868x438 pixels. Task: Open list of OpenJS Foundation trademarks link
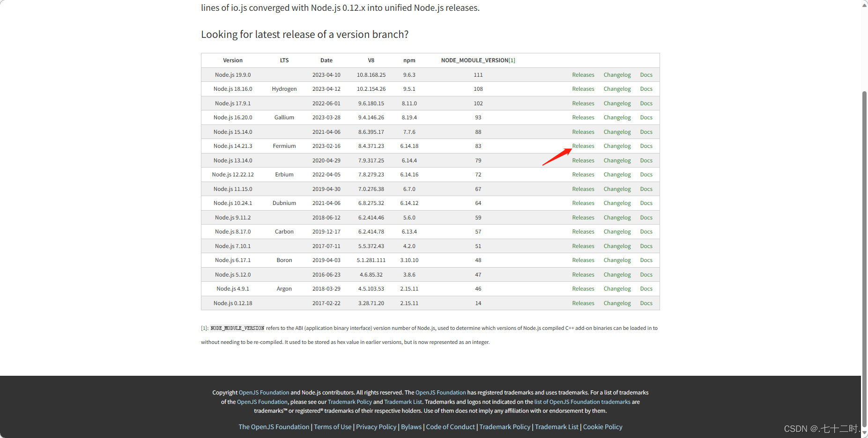(x=582, y=402)
